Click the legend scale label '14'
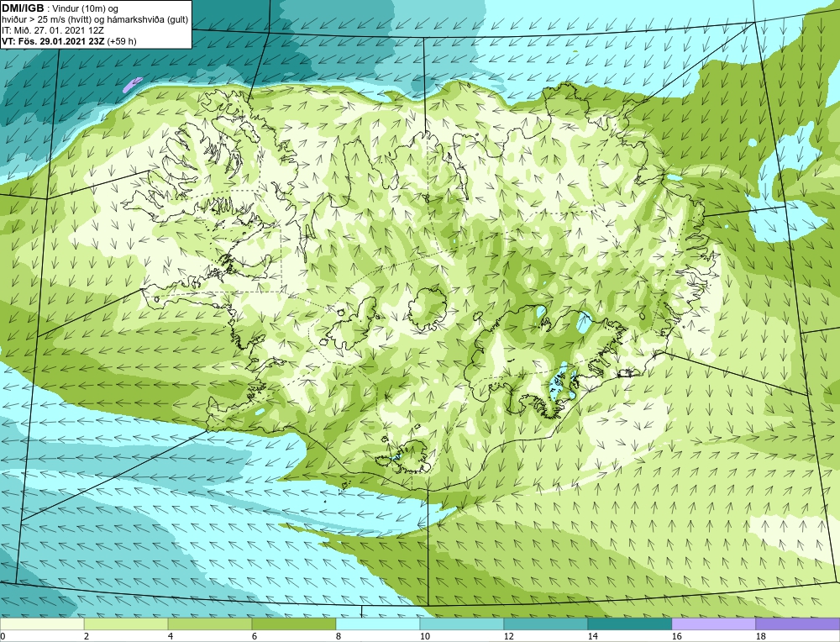840x642 pixels. pyautogui.click(x=592, y=637)
